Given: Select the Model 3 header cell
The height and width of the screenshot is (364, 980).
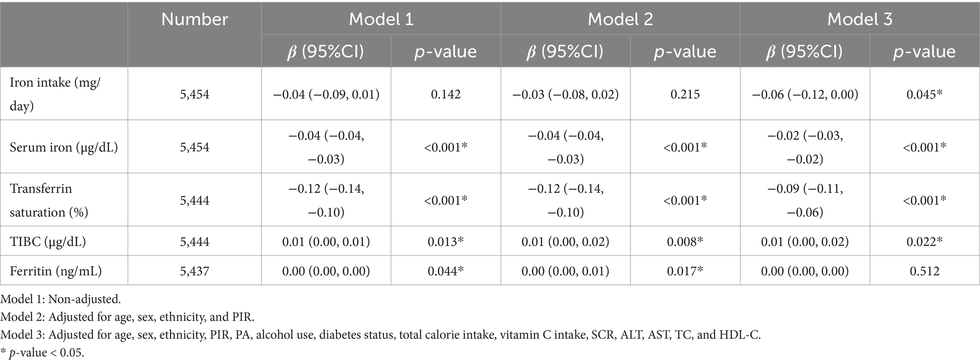Looking at the screenshot, I should pos(860,19).
